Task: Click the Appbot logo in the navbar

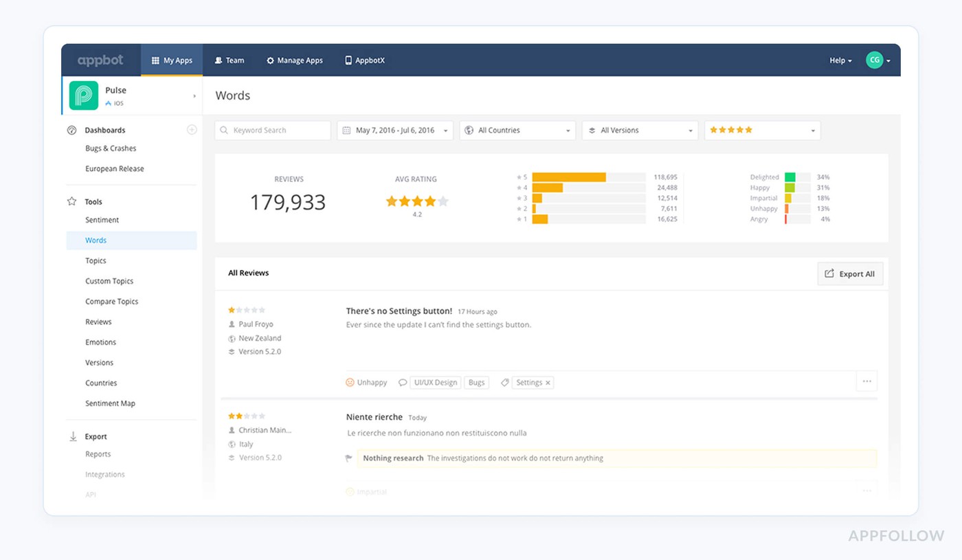Action: point(100,60)
